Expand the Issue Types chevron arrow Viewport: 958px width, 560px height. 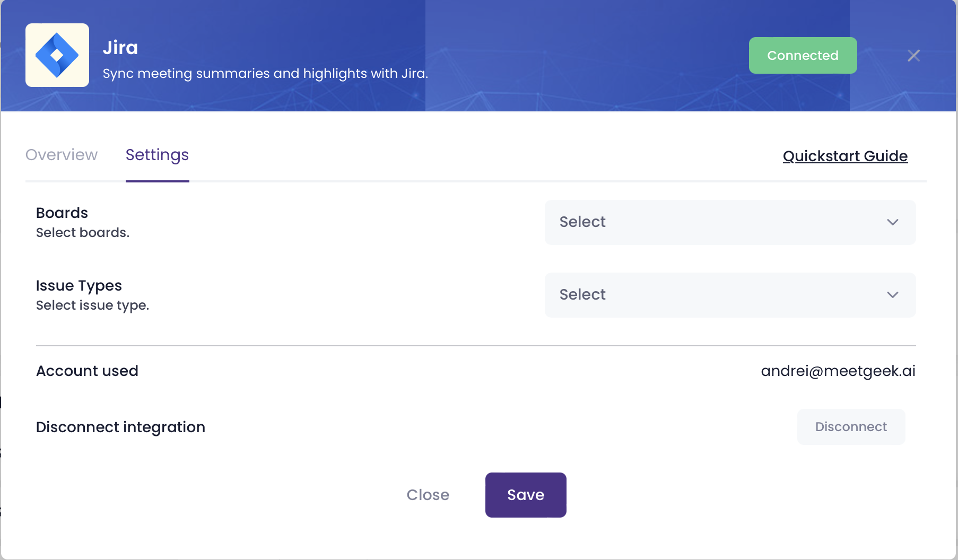click(x=893, y=295)
